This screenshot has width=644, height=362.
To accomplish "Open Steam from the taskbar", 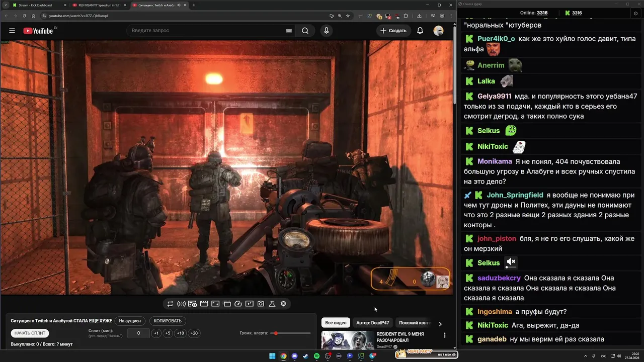I will tap(305, 356).
